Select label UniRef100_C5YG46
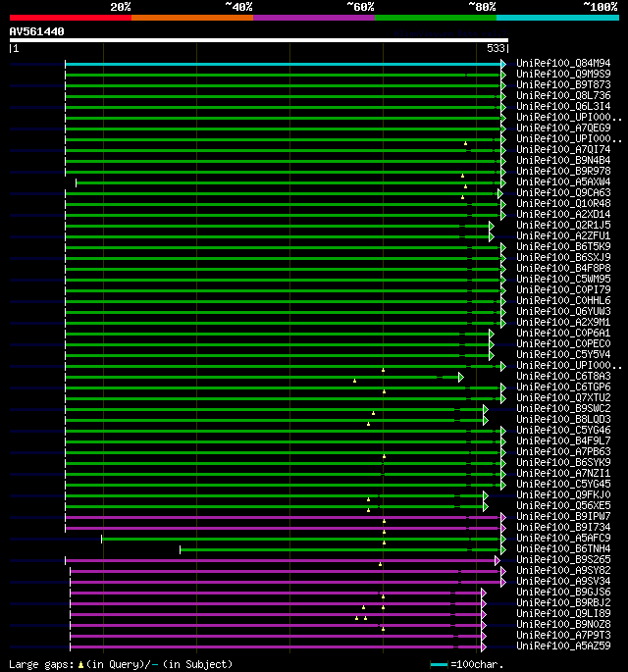Screen dimensions: 628x672 563,430
